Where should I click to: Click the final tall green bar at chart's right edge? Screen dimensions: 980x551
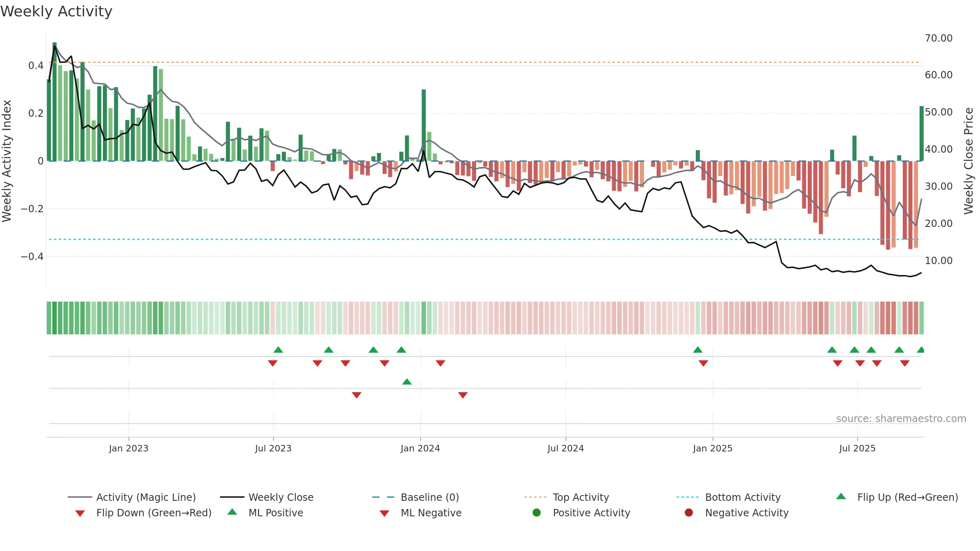[922, 133]
